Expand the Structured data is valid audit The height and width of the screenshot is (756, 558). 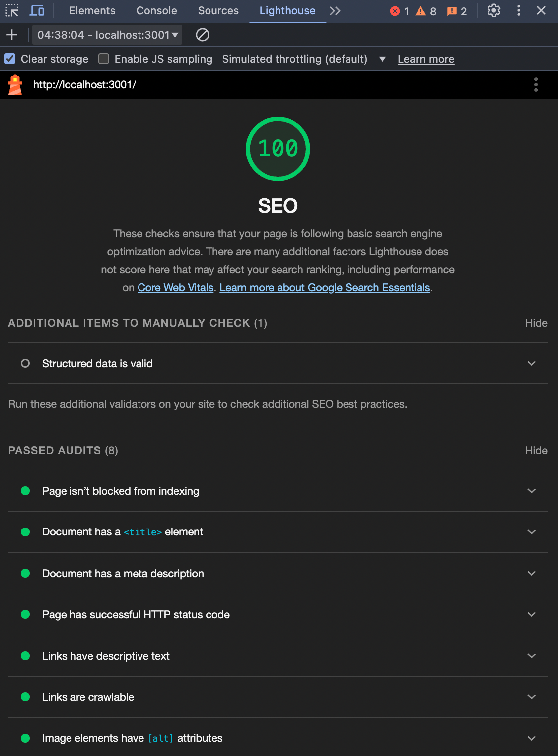(x=278, y=363)
